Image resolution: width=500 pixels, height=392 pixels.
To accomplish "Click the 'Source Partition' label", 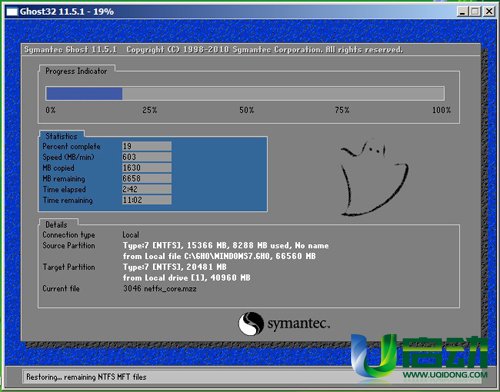I will click(69, 246).
